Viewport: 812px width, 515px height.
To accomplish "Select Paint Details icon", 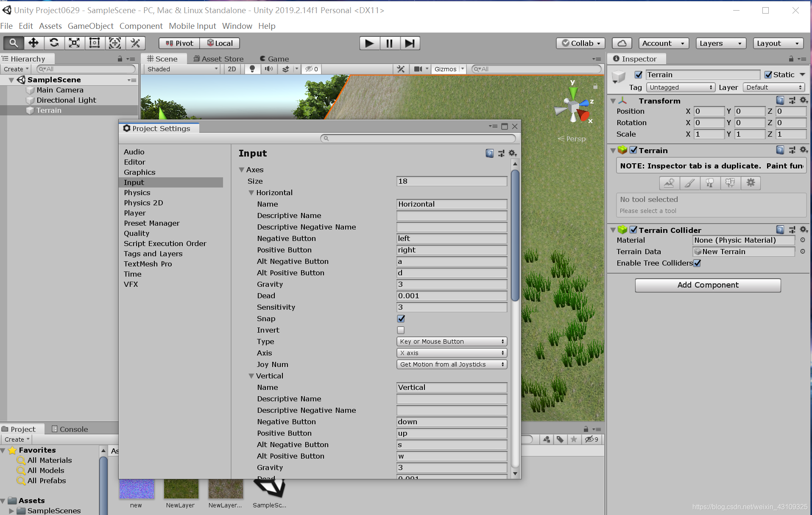I will tap(730, 183).
